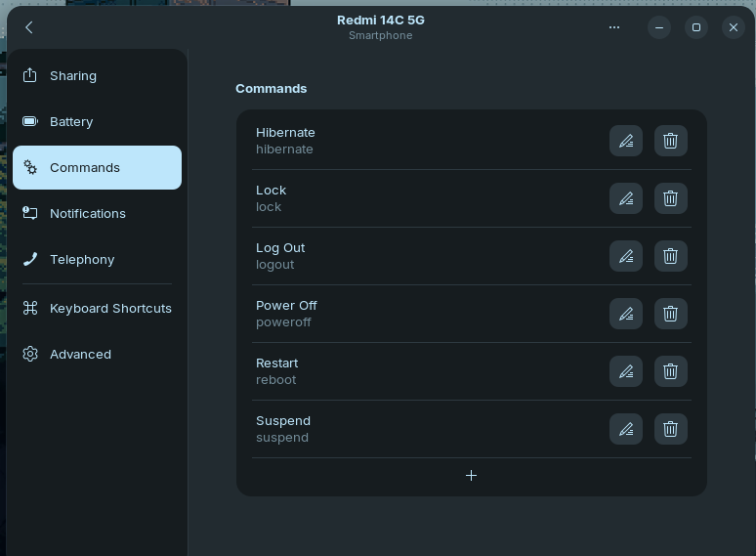
Task: Remove the Log Out command
Action: coord(670,256)
